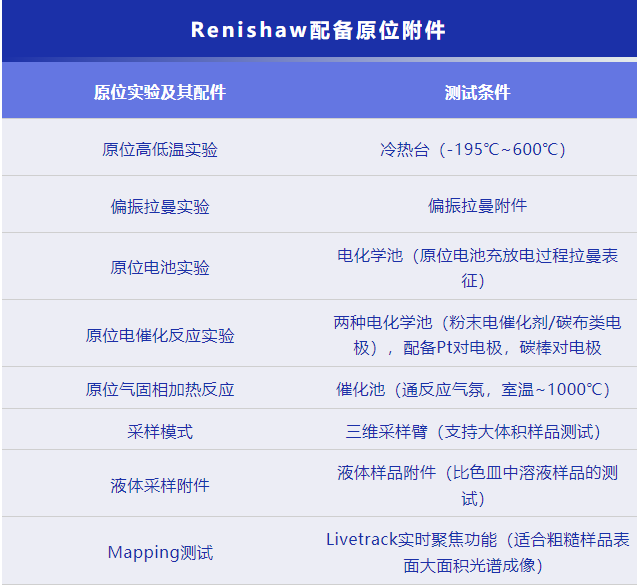Select the 原位实验及其配件 column header
Viewport: 639px width, 587px height.
point(160,92)
